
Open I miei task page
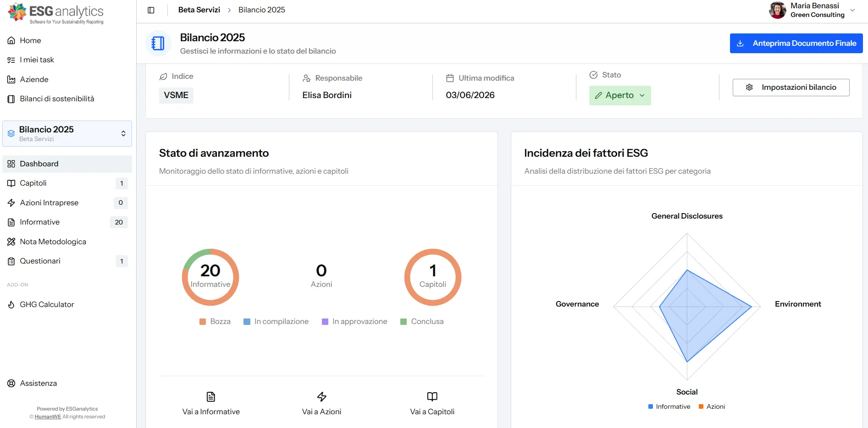pos(67,60)
